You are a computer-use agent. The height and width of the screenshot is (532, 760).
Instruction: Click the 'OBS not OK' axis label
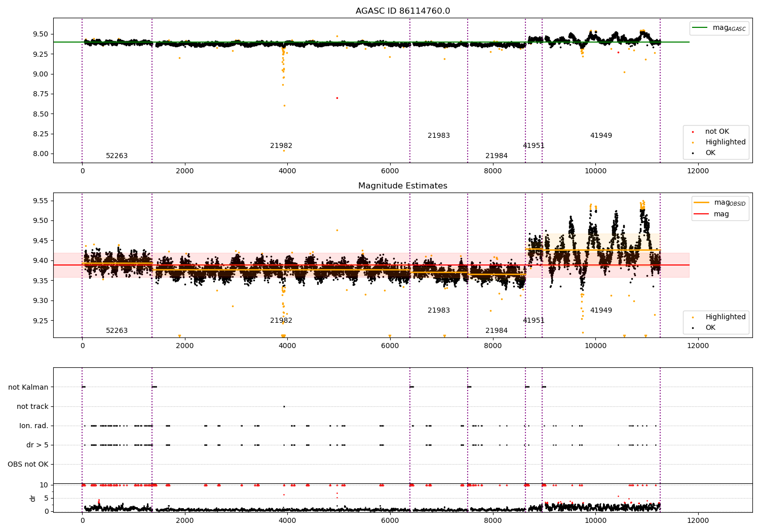(28, 464)
